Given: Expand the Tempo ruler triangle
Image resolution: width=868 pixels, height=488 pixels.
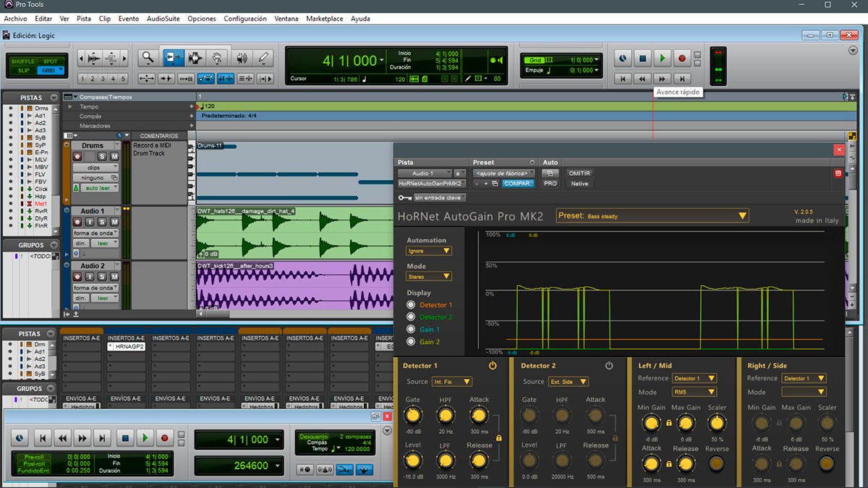Looking at the screenshot, I should 70,107.
